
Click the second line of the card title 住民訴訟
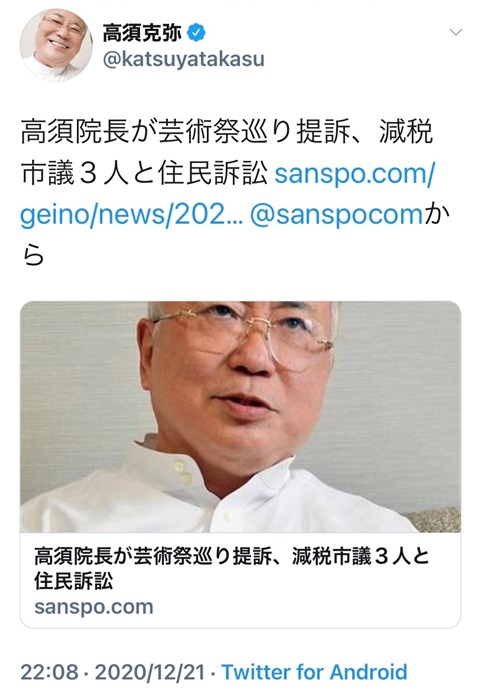tap(74, 580)
